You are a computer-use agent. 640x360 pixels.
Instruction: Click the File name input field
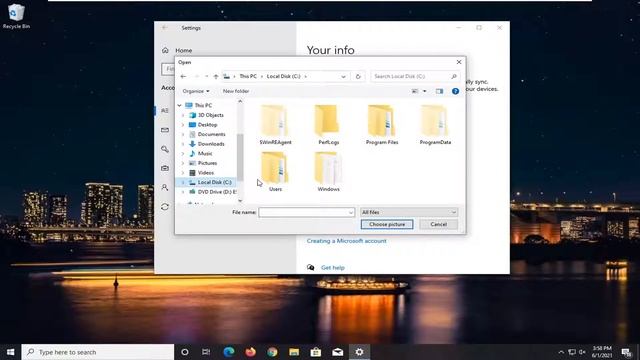pos(303,212)
